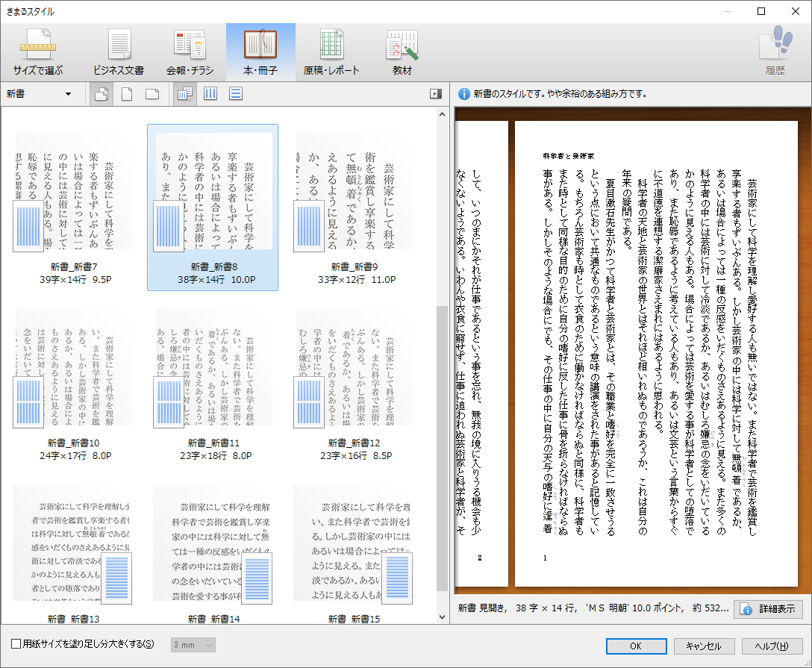Click the 詳細表示 details button

769,609
